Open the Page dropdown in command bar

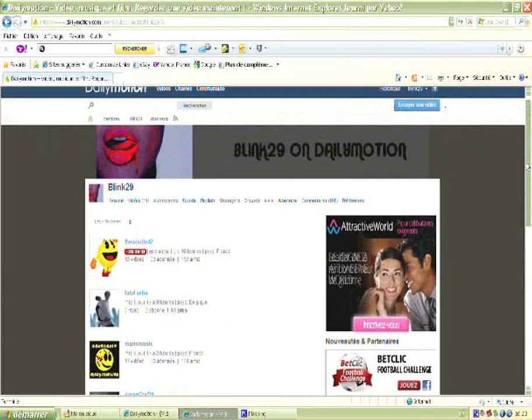pyautogui.click(x=461, y=78)
